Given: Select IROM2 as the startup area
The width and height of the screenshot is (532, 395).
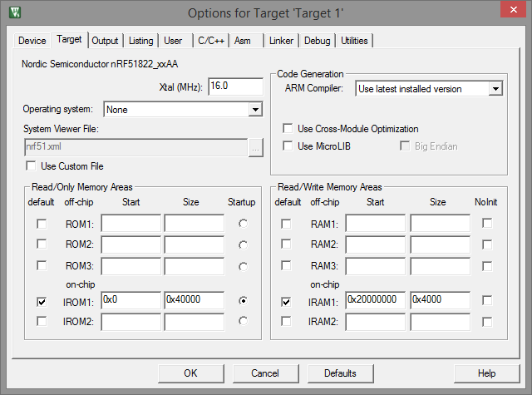Looking at the screenshot, I should [x=242, y=321].
